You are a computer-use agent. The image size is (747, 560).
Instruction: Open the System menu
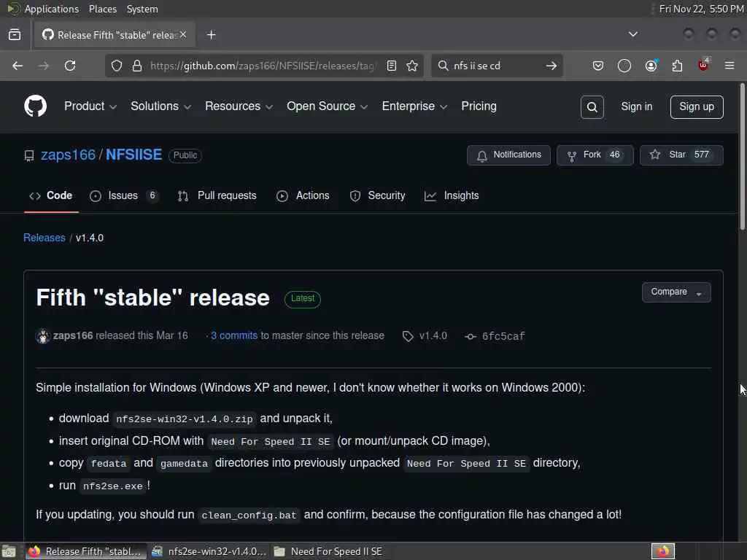[x=142, y=9]
